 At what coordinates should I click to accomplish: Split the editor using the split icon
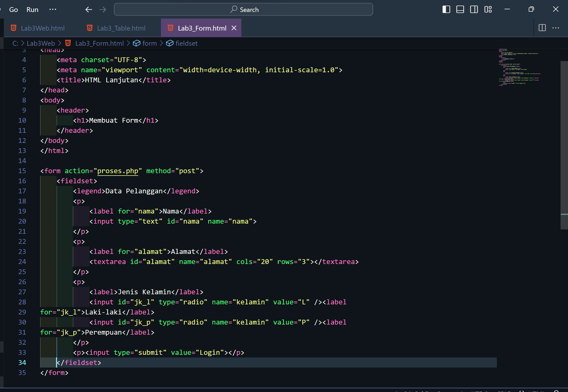tap(542, 28)
